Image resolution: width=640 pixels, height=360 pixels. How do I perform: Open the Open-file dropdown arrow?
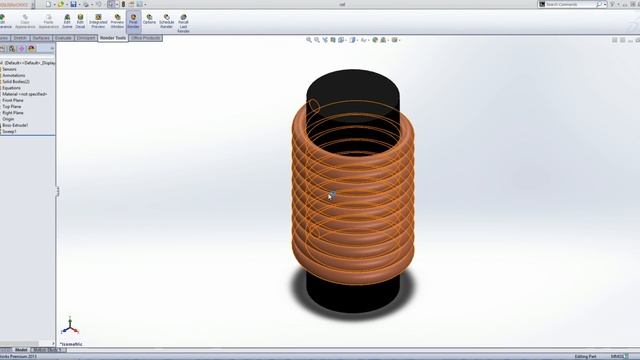(67, 4)
